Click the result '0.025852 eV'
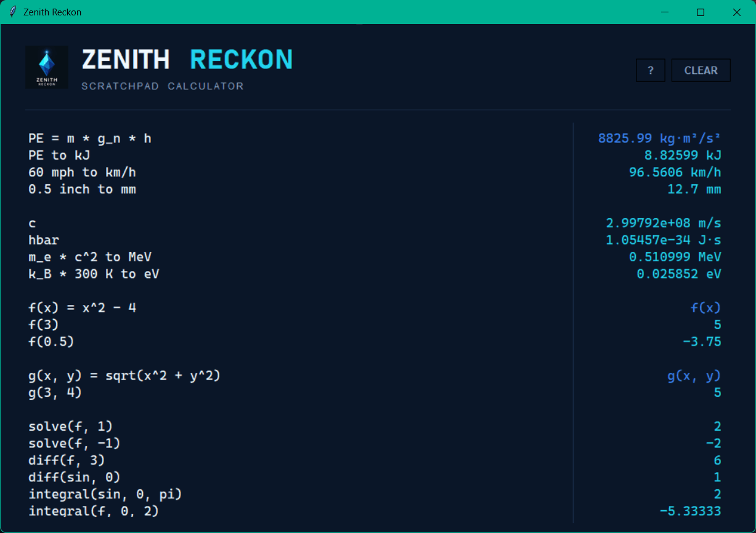 point(679,274)
